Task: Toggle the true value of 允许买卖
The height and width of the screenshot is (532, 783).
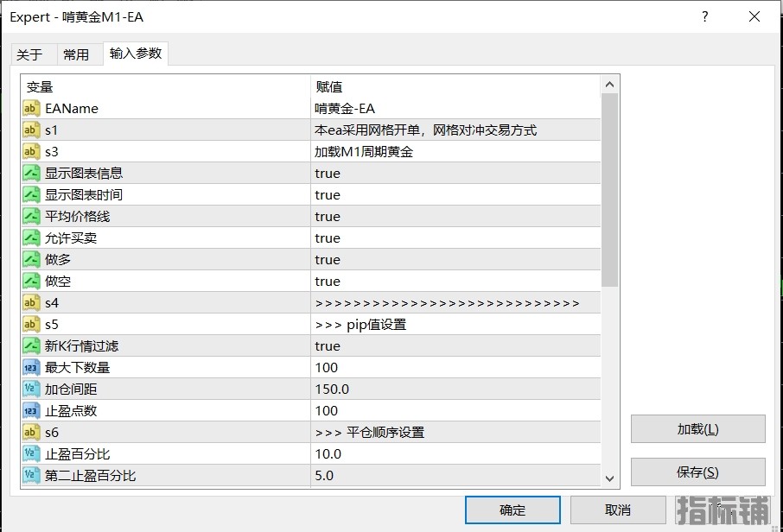Action: [327, 238]
